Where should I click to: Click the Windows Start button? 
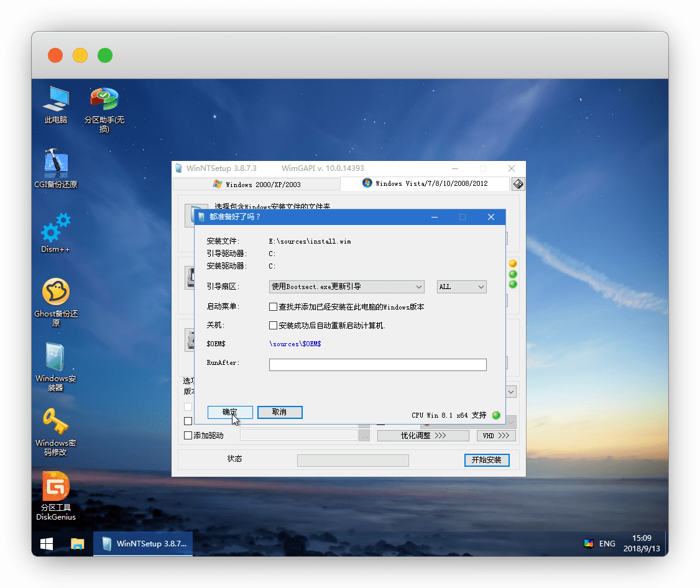click(x=47, y=544)
